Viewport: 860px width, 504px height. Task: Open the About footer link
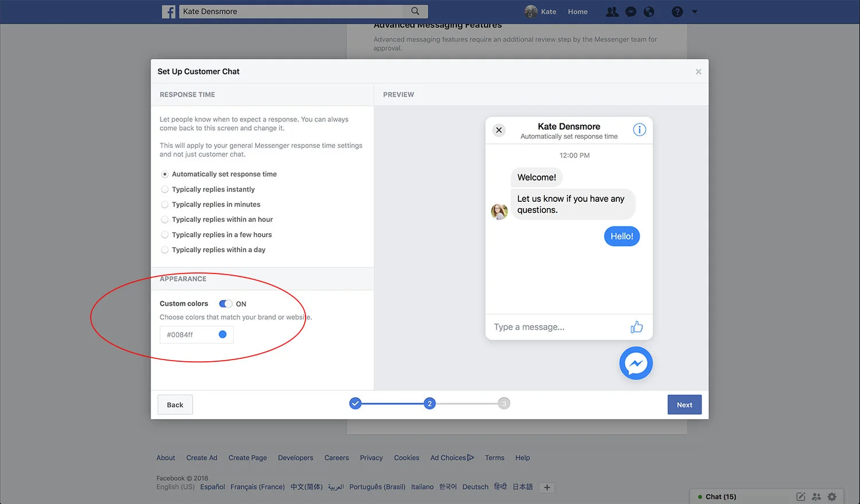tap(166, 458)
